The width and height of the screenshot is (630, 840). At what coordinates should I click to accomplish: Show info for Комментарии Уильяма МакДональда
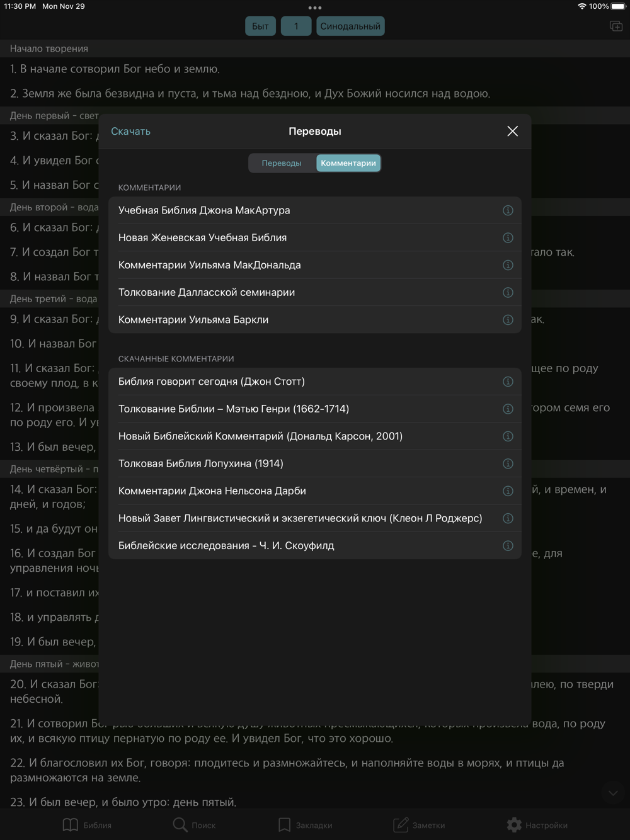[508, 265]
